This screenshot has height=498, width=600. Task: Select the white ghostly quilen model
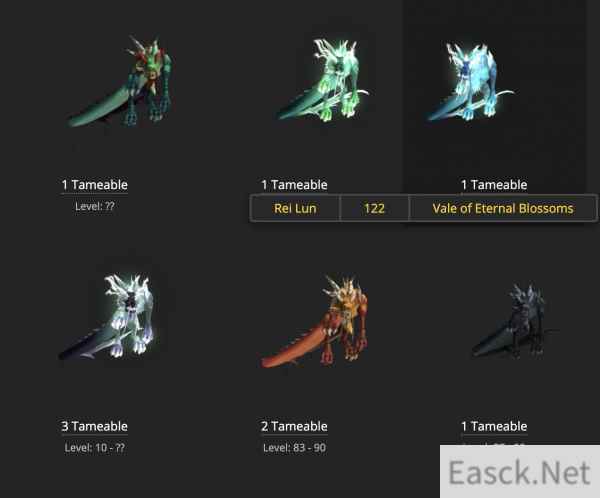coord(107,317)
